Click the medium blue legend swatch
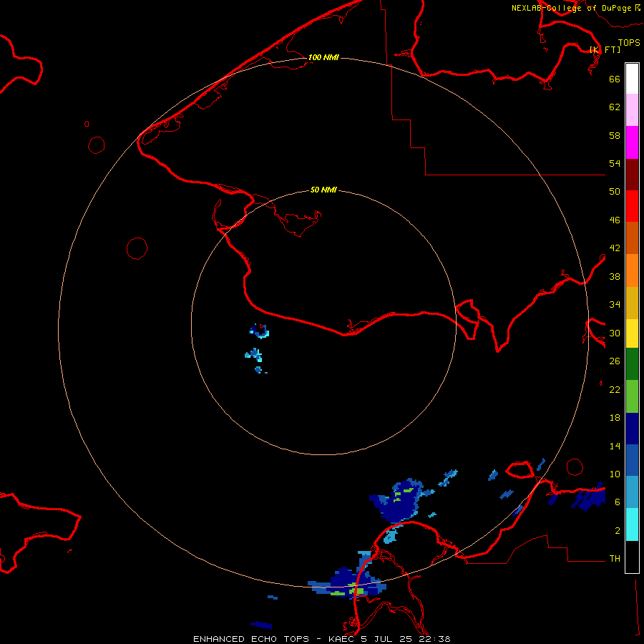 click(632, 460)
